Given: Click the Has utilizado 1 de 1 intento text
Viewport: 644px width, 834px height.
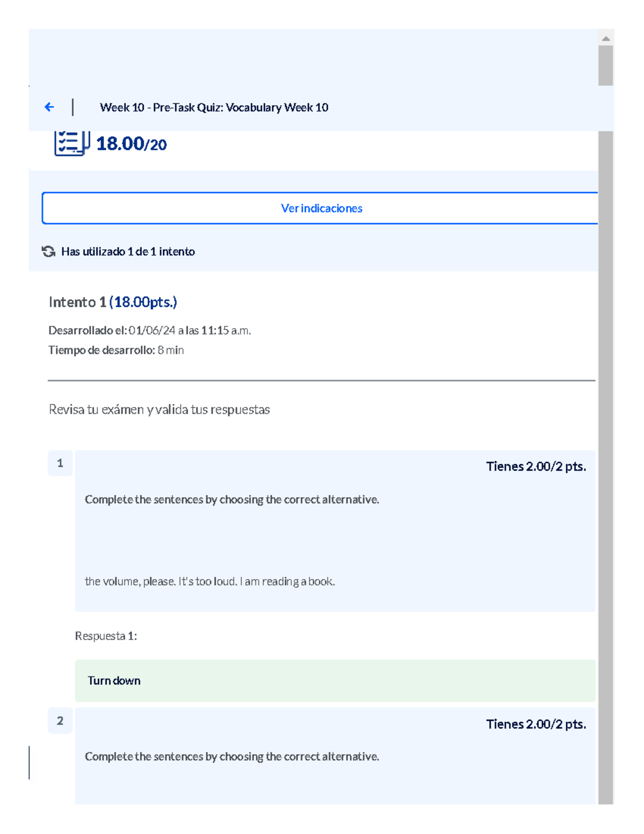Looking at the screenshot, I should tap(128, 251).
